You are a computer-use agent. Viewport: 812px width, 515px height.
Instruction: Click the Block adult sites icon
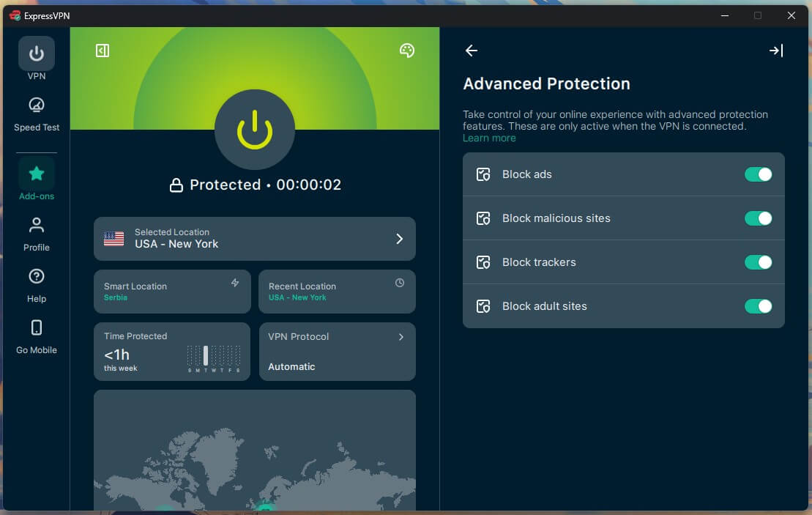[483, 306]
